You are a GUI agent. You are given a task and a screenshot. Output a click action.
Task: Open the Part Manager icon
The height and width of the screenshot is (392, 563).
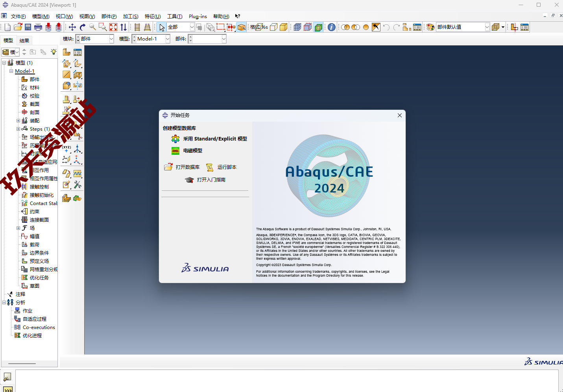click(78, 52)
